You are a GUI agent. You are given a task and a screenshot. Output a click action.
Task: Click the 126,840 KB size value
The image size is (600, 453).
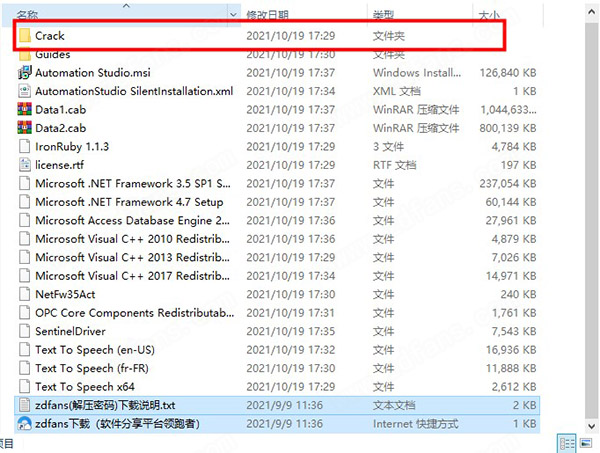click(x=508, y=73)
